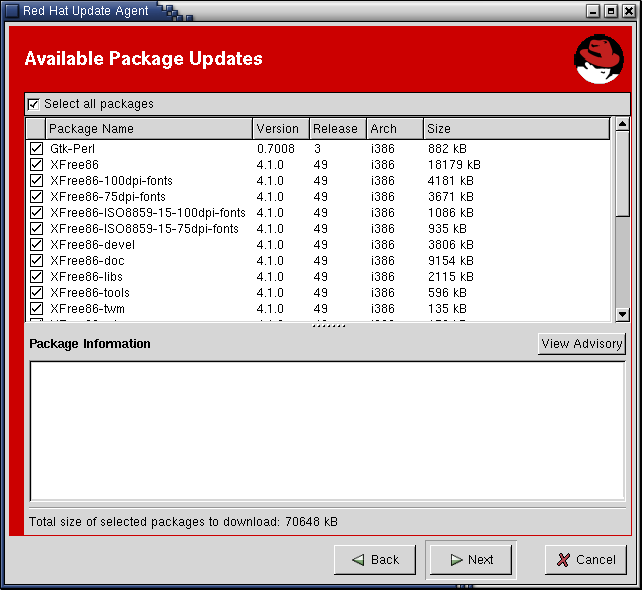The image size is (642, 590).
Task: Click the Arch column header
Action: tap(395, 129)
